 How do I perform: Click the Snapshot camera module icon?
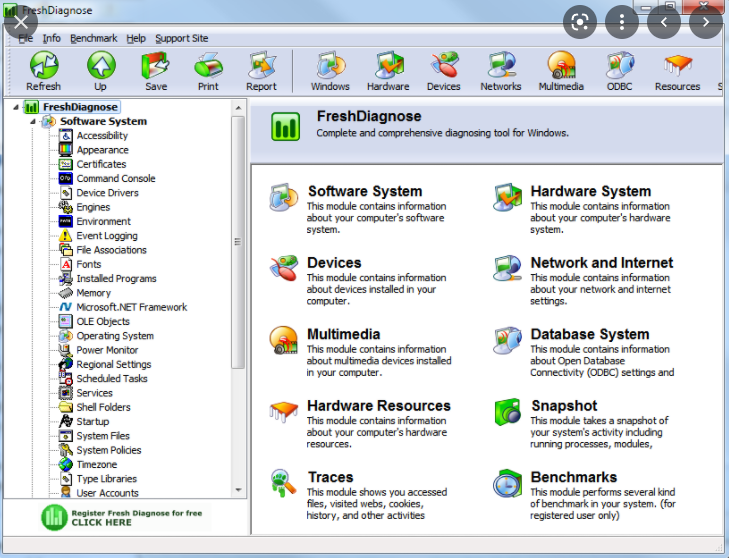pyautogui.click(x=507, y=412)
